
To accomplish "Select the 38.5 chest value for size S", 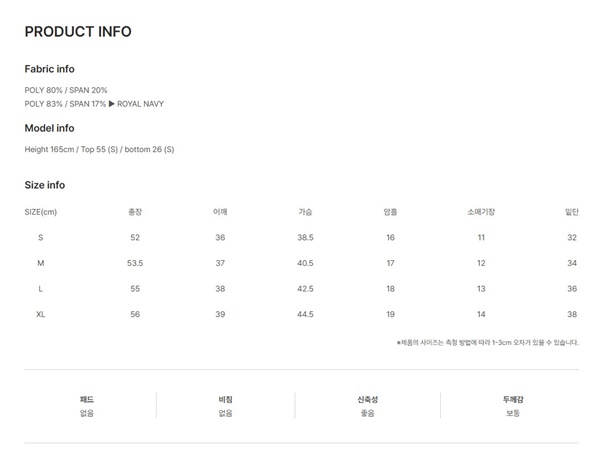I will click(x=305, y=237).
